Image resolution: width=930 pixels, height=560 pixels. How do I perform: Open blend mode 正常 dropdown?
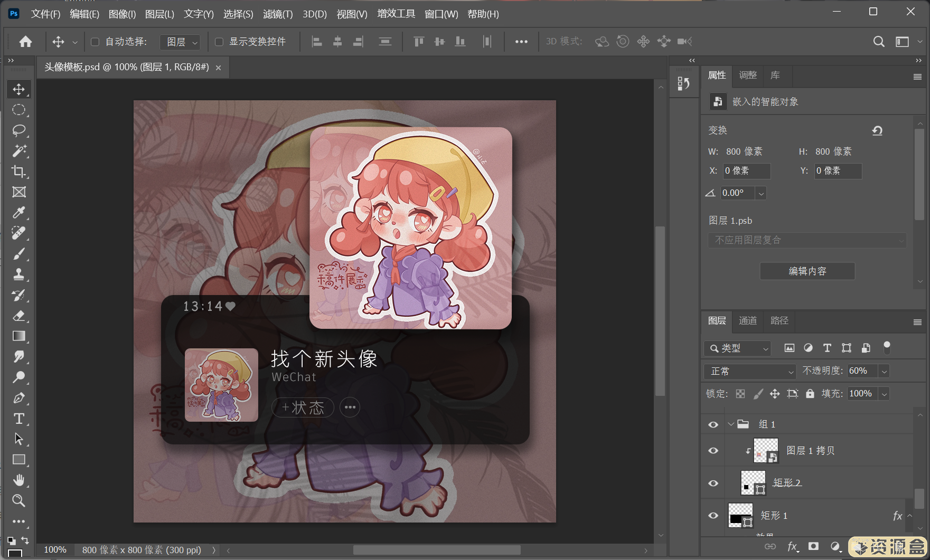click(x=750, y=371)
